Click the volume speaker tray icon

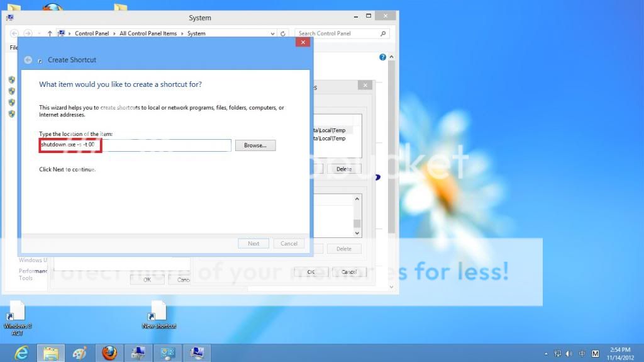[569, 354]
